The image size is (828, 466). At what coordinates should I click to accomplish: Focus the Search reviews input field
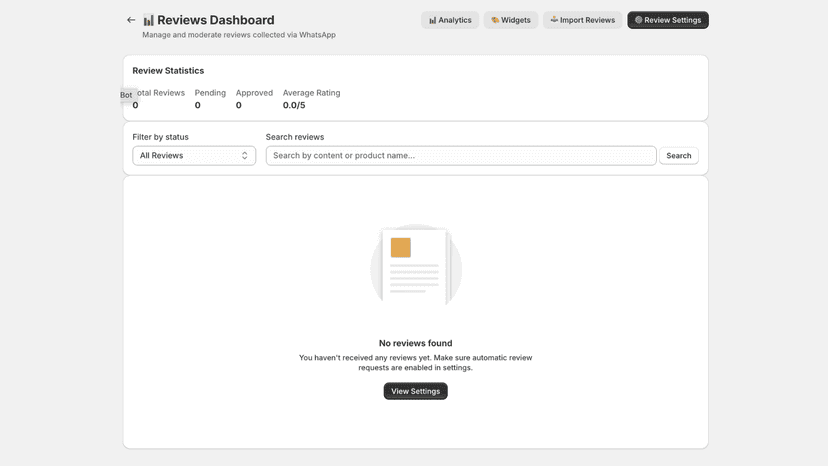[x=461, y=155]
